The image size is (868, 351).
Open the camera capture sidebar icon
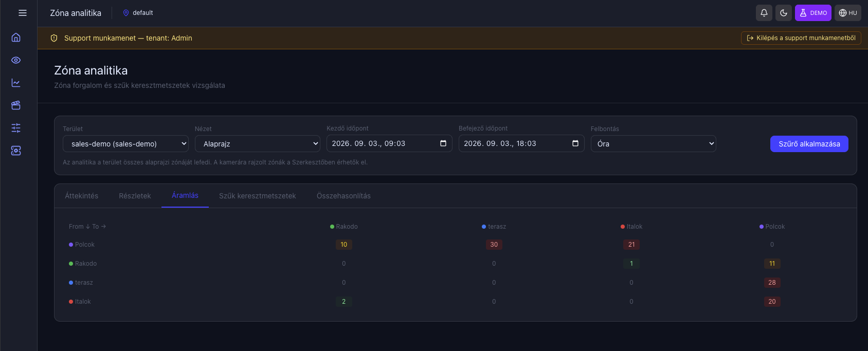(16, 151)
